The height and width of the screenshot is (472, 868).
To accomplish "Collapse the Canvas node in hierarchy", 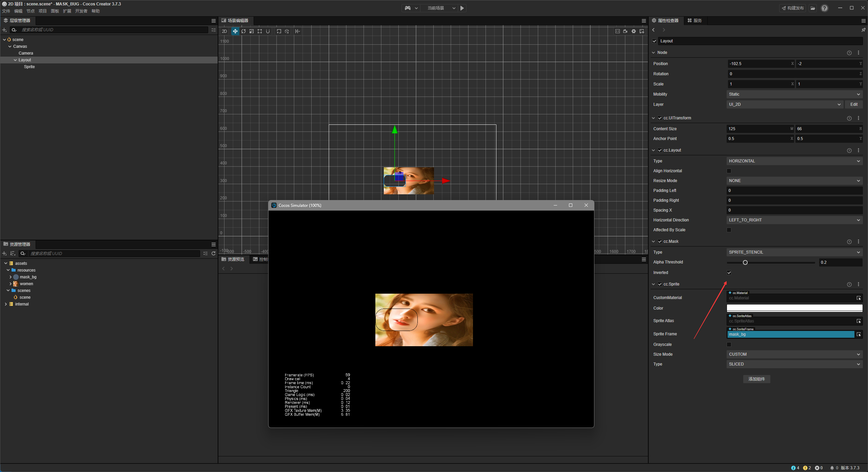I will [x=10, y=46].
